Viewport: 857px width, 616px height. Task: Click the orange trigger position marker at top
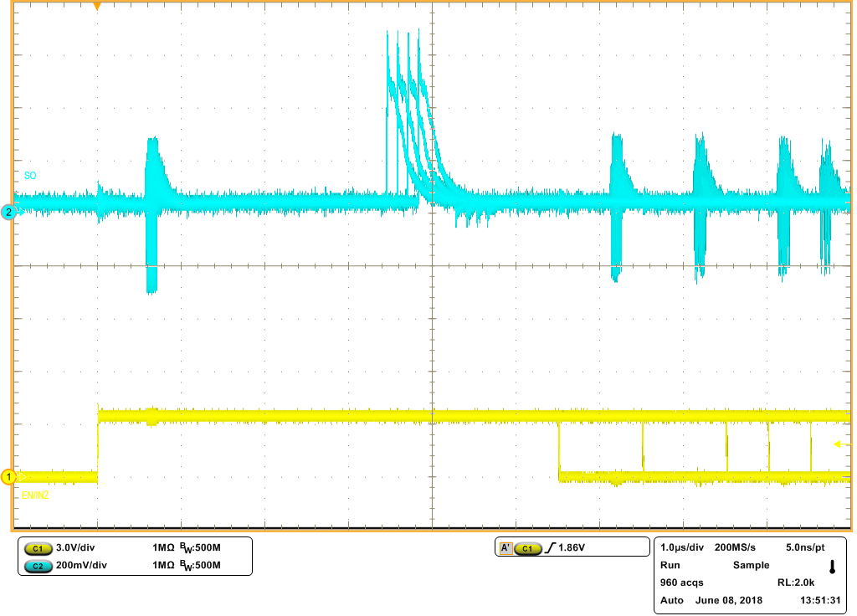[x=97, y=7]
